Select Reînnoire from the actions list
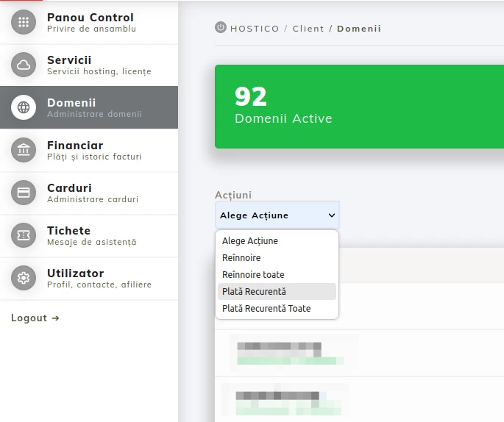Screen dimensions: 504x422 pos(241,258)
